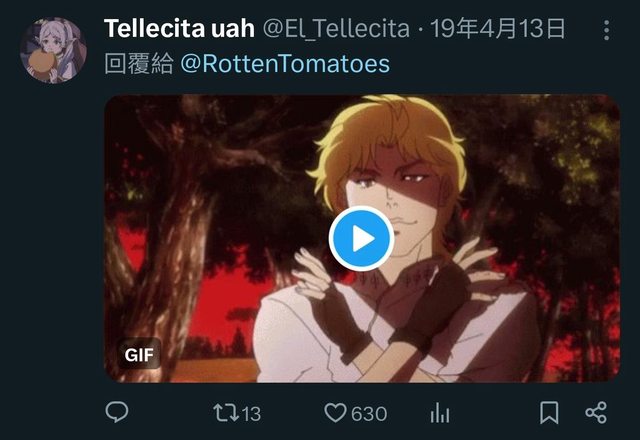640x440 pixels.
Task: Click the display name Tellecita uah
Action: pos(179,29)
